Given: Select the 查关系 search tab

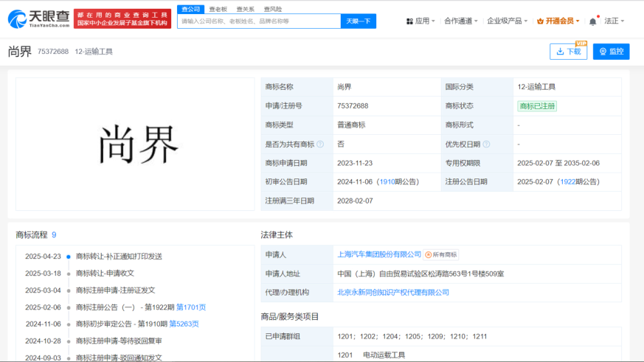Looking at the screenshot, I should tap(246, 9).
